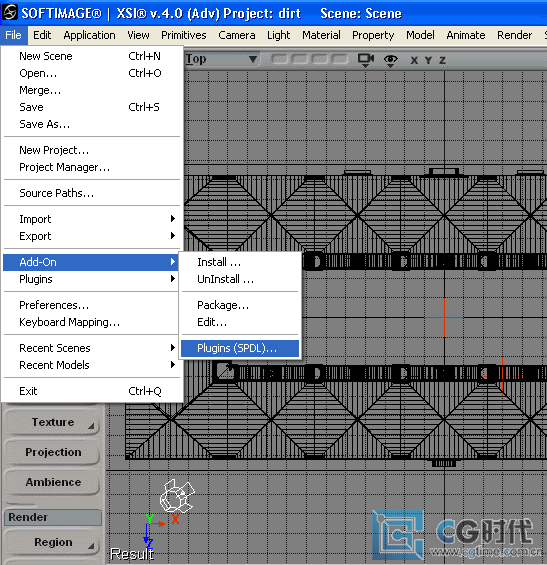Expand the Export submenu
547x565 pixels.
click(x=92, y=236)
